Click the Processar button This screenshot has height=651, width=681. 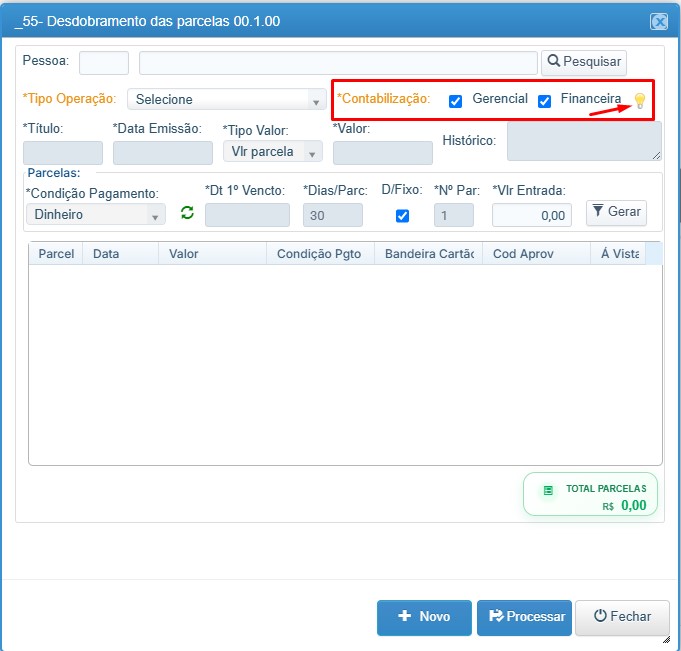524,617
